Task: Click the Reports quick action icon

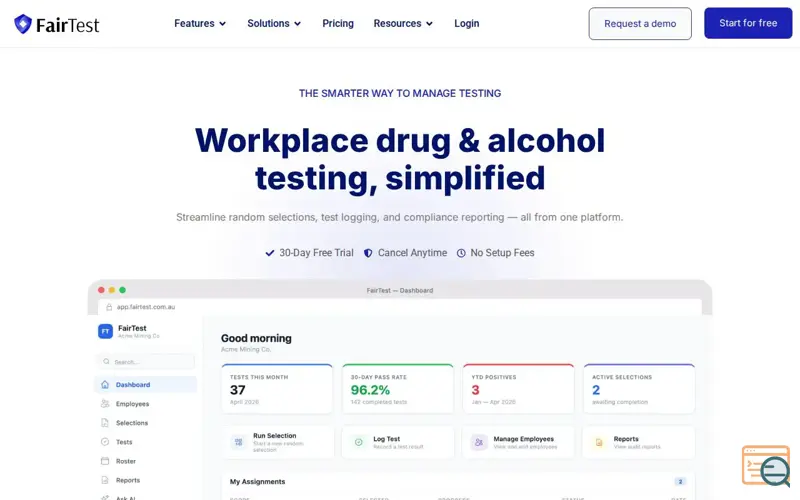Action: click(599, 442)
